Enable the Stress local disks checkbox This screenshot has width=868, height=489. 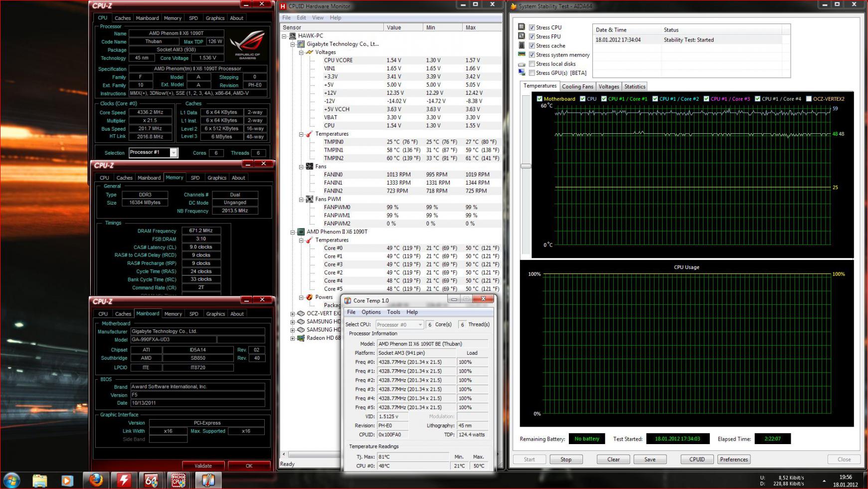532,64
